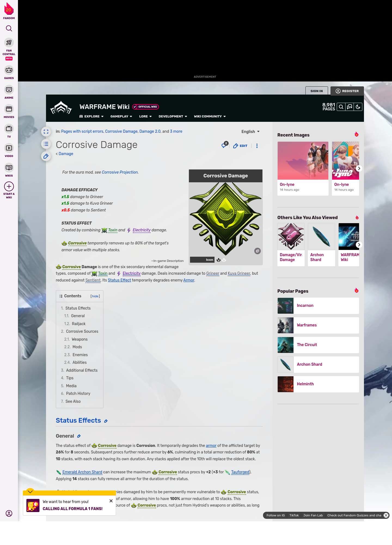Click the Sign In button
The height and width of the screenshot is (545, 392).
click(x=317, y=91)
